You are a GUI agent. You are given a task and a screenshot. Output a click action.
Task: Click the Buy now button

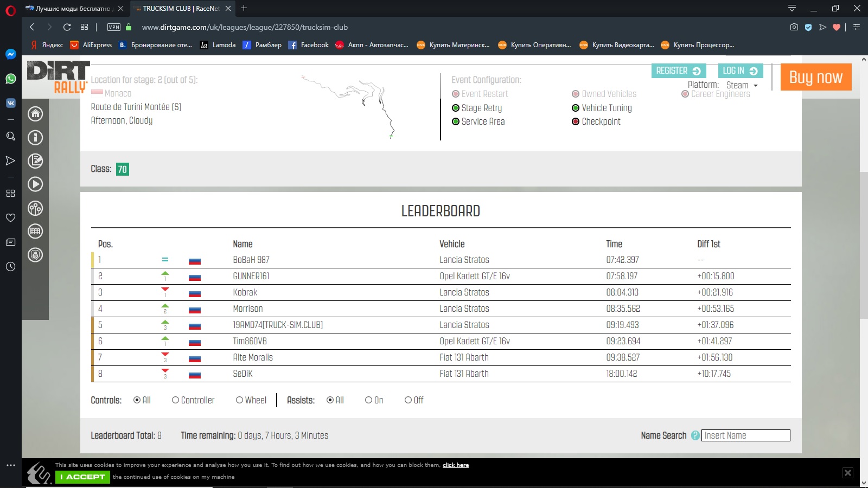pos(815,77)
